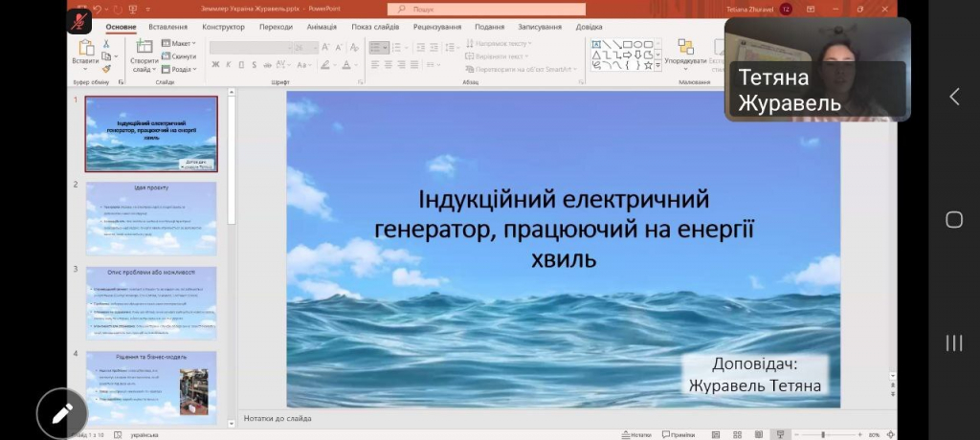Toggle Bold (Ж) text formatting
Viewport: 980px width, 440px height.
[x=215, y=65]
